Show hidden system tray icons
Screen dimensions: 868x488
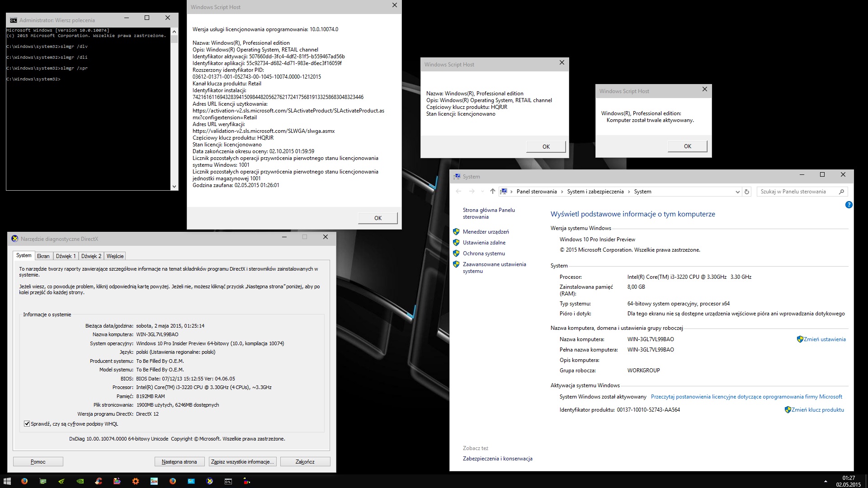click(x=826, y=481)
